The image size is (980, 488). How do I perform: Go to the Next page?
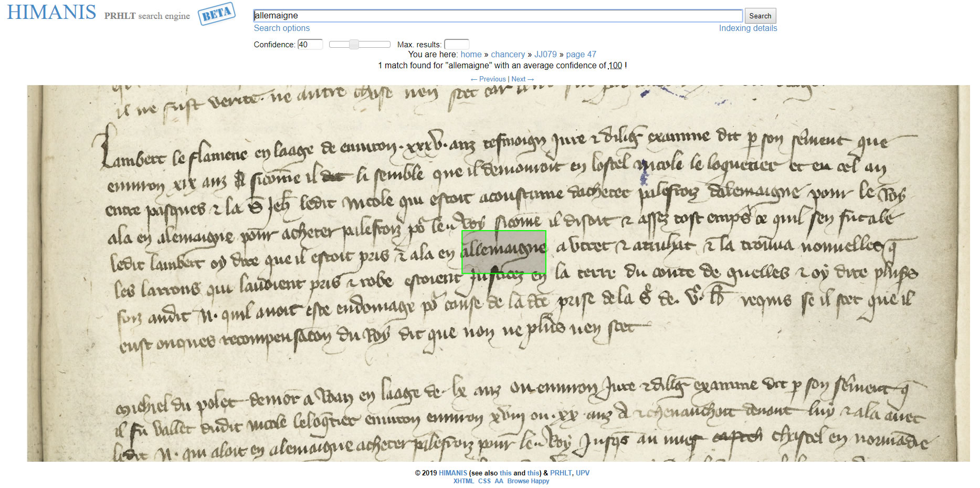click(522, 79)
